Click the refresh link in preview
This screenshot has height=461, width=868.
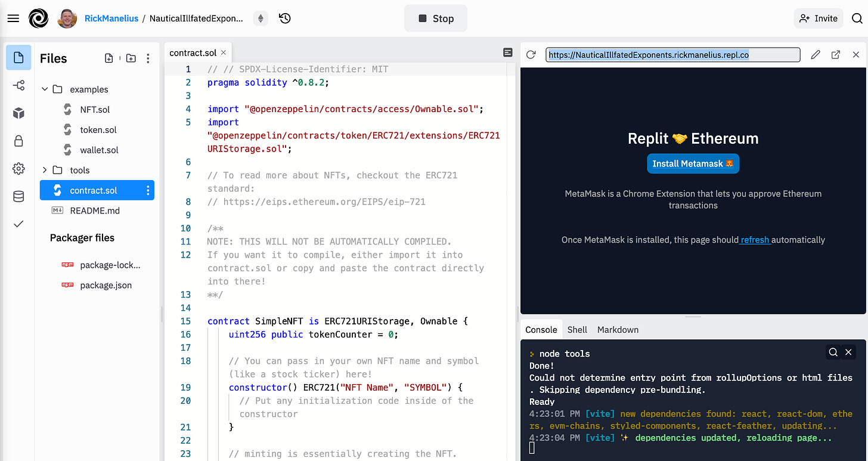click(x=755, y=240)
